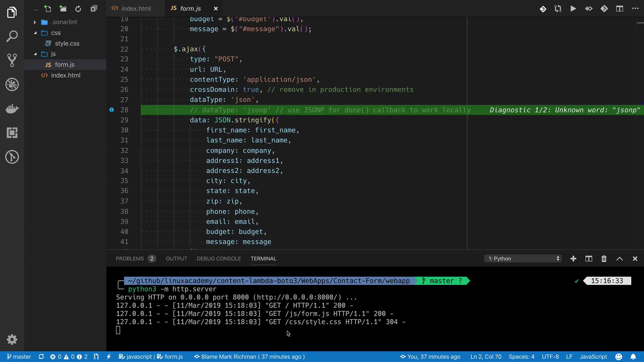
Task: Switch to index.html editor tab
Action: click(136, 9)
